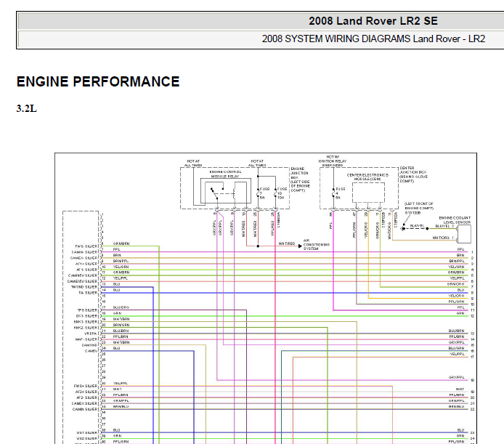
Task: Click the WHT/RED wire splice dot
Action: click(258, 246)
